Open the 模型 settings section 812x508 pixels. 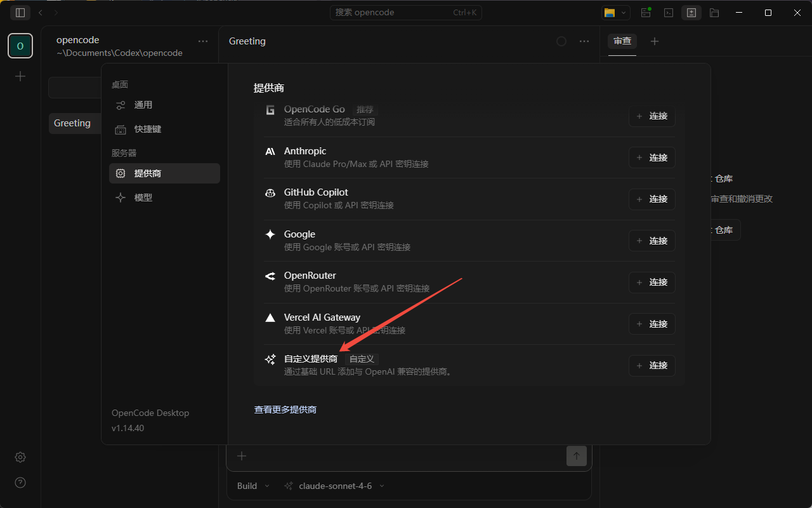click(164, 197)
